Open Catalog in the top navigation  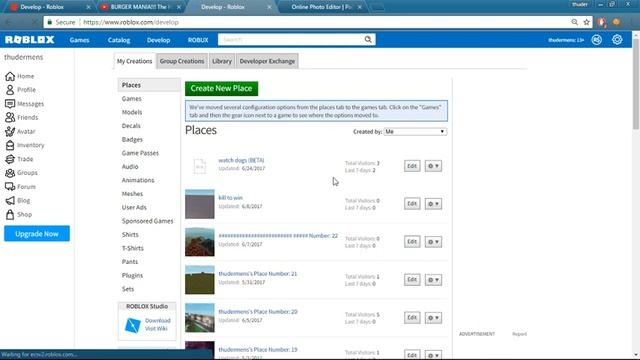tap(119, 40)
